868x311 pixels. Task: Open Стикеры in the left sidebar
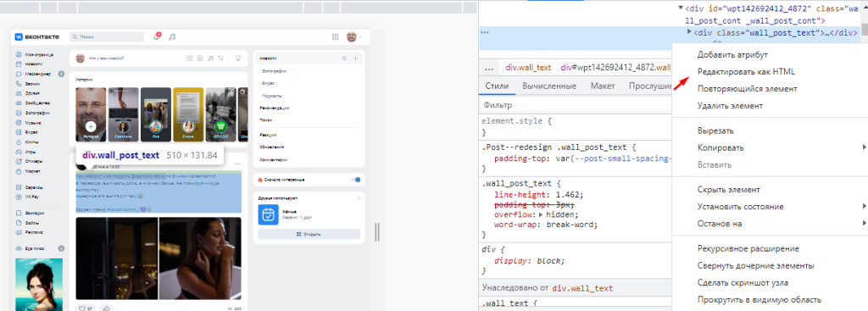pos(30,162)
